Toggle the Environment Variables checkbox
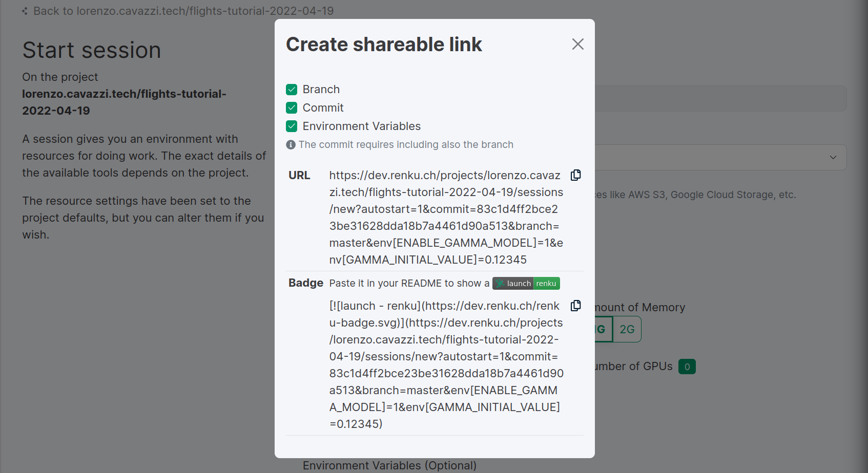Screen dimensions: 868x473 [292, 126]
